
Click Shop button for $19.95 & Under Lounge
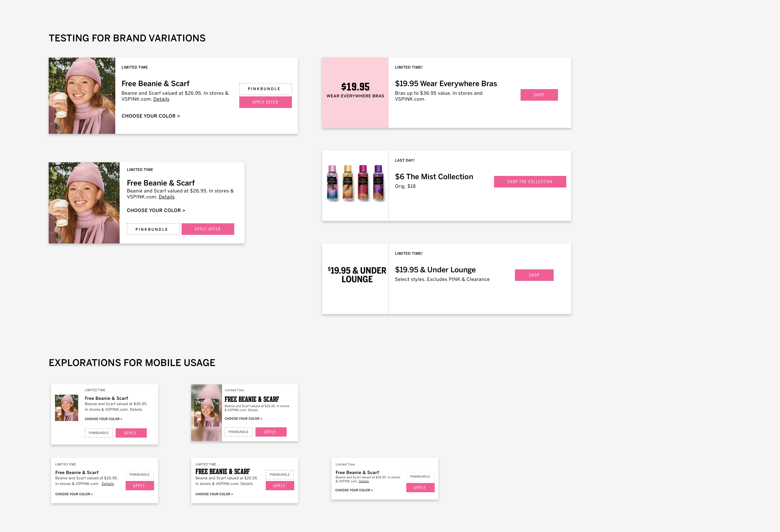(x=534, y=275)
